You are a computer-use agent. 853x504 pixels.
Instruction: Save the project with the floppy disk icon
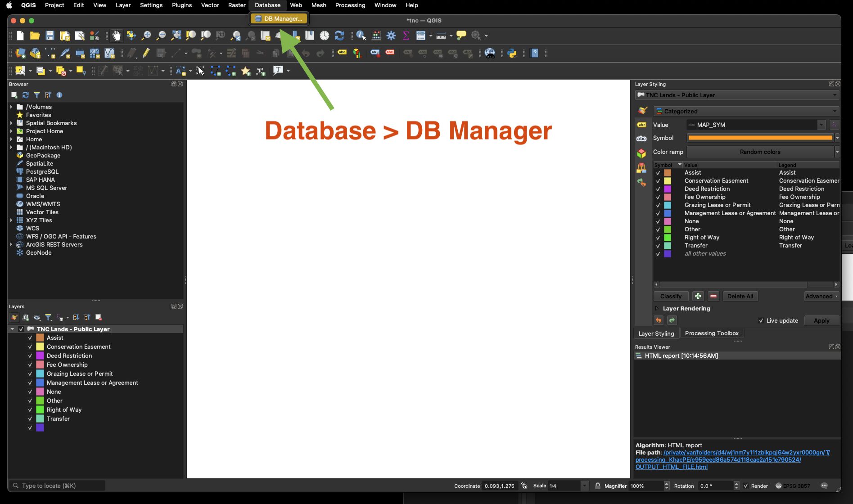point(50,36)
